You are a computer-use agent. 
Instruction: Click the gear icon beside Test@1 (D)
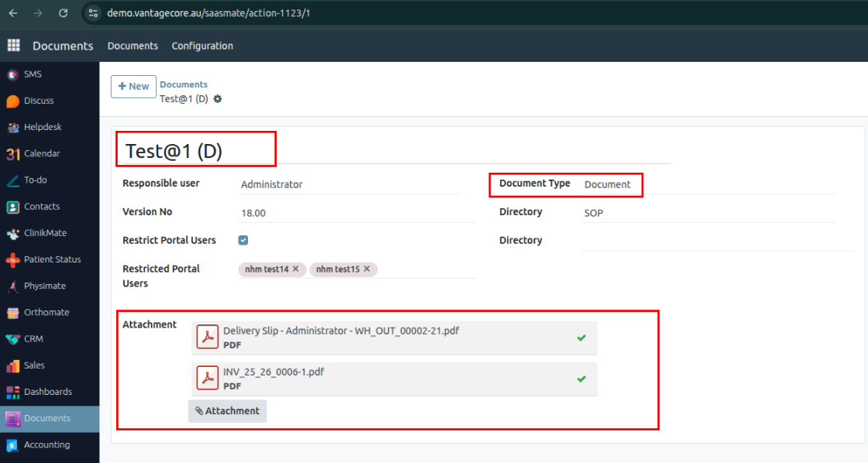[218, 99]
